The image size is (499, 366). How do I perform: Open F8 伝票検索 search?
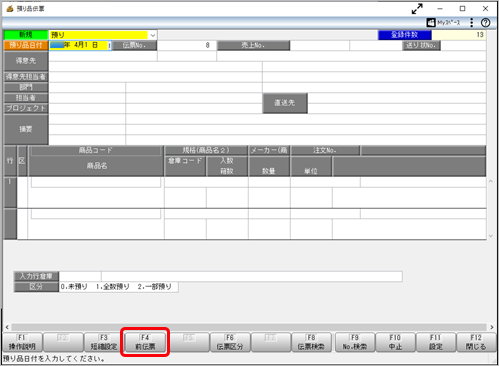pos(311,342)
